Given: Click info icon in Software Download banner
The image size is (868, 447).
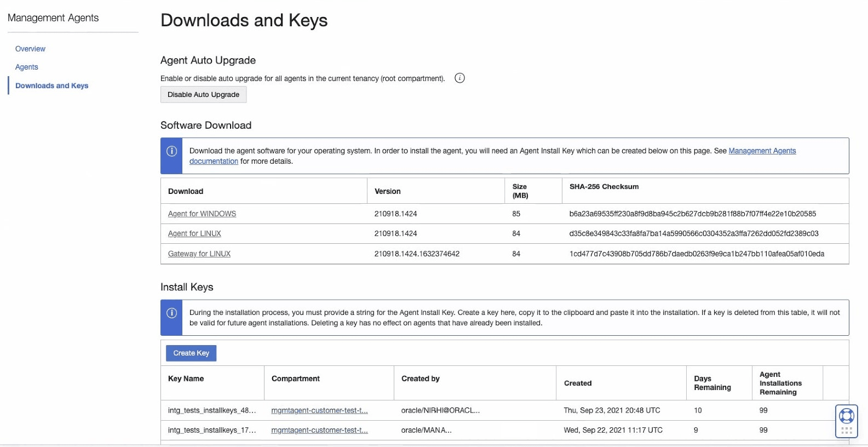Looking at the screenshot, I should pos(171,151).
